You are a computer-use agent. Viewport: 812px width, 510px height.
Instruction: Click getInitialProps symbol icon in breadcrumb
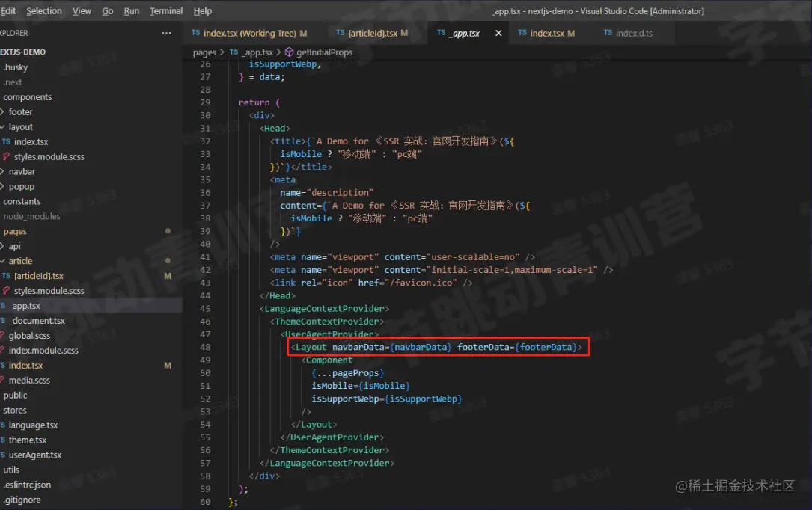290,52
